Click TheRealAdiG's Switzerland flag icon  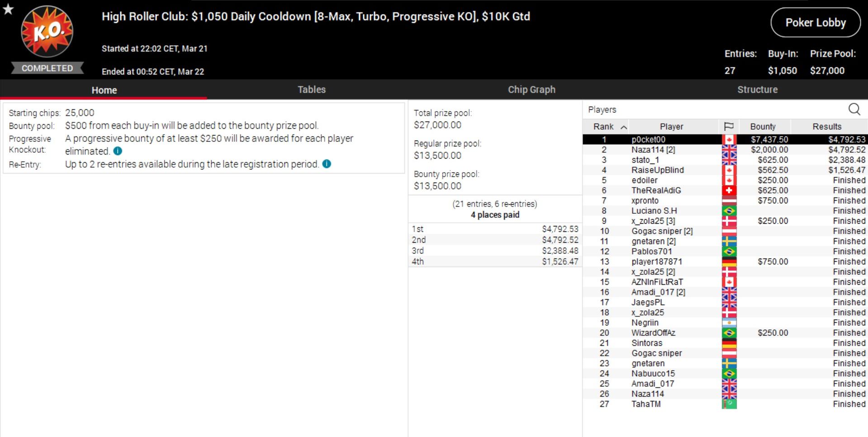coord(729,190)
